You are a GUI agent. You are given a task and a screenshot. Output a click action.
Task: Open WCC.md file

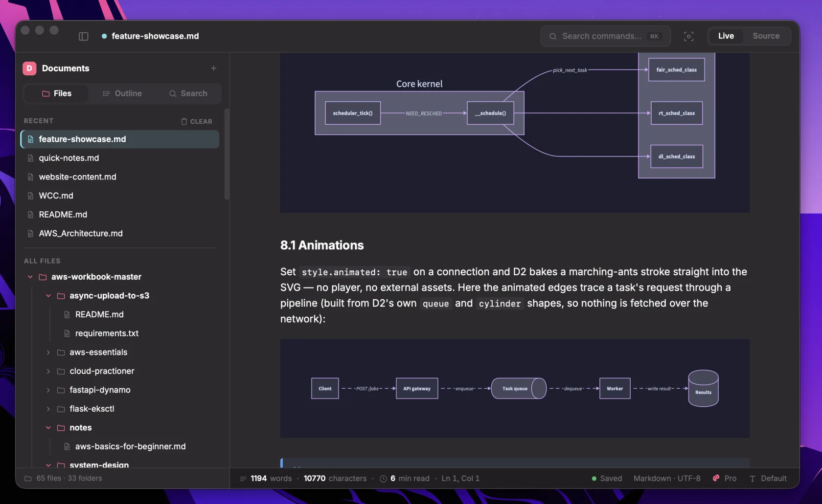[120, 196]
